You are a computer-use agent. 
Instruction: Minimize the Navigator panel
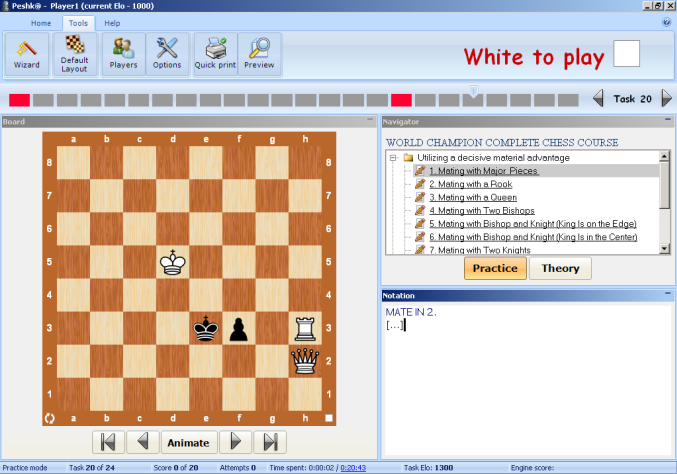(668, 119)
